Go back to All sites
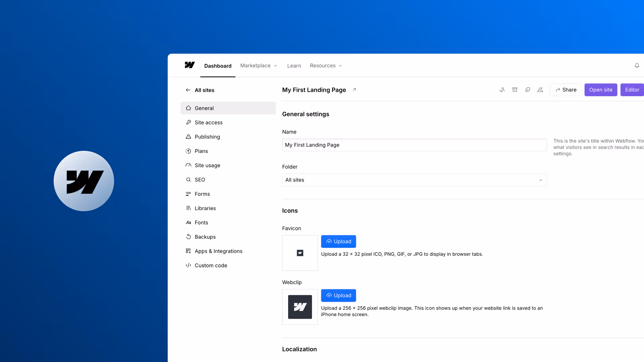Screen dimensions: 644x362 click(x=200, y=90)
